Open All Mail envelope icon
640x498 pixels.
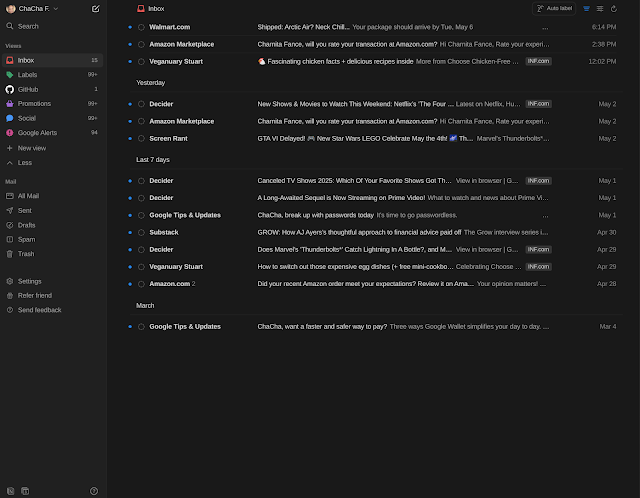pos(10,196)
